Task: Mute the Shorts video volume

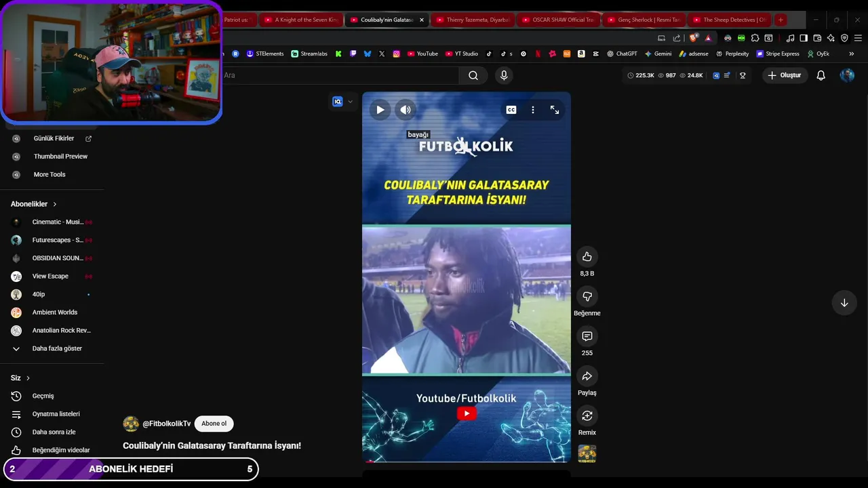Action: tap(406, 110)
